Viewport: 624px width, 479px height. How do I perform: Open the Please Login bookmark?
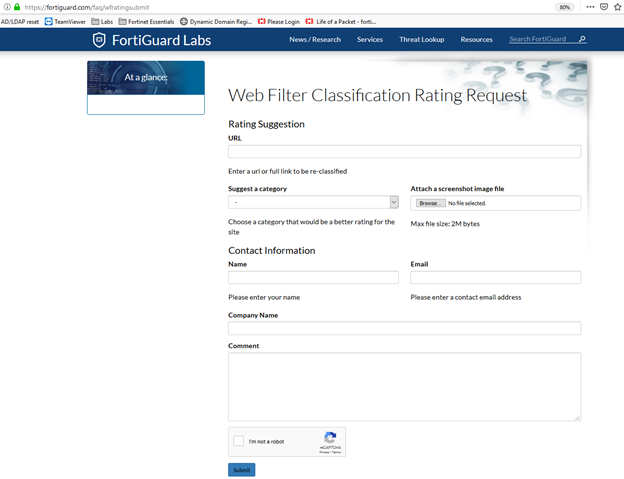pyautogui.click(x=279, y=21)
